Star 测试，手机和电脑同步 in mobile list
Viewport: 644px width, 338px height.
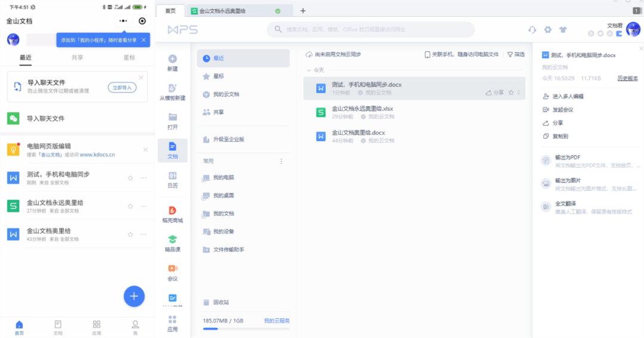(x=130, y=178)
